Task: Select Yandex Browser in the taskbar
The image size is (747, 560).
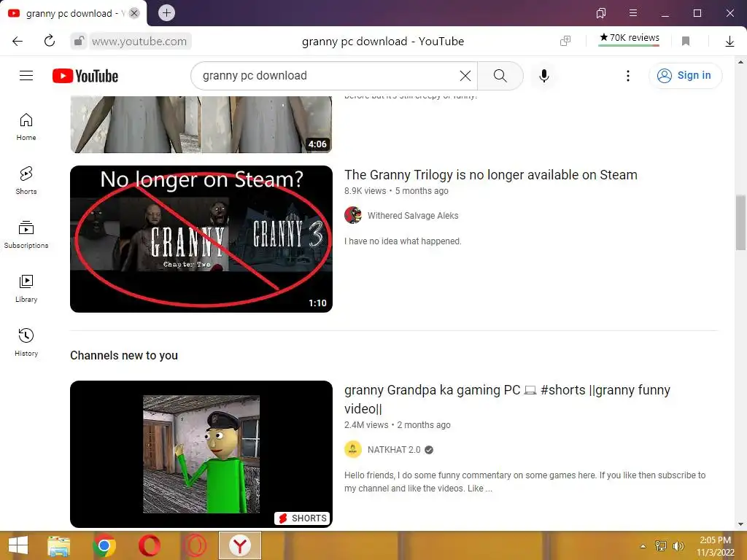Action: coord(240,545)
